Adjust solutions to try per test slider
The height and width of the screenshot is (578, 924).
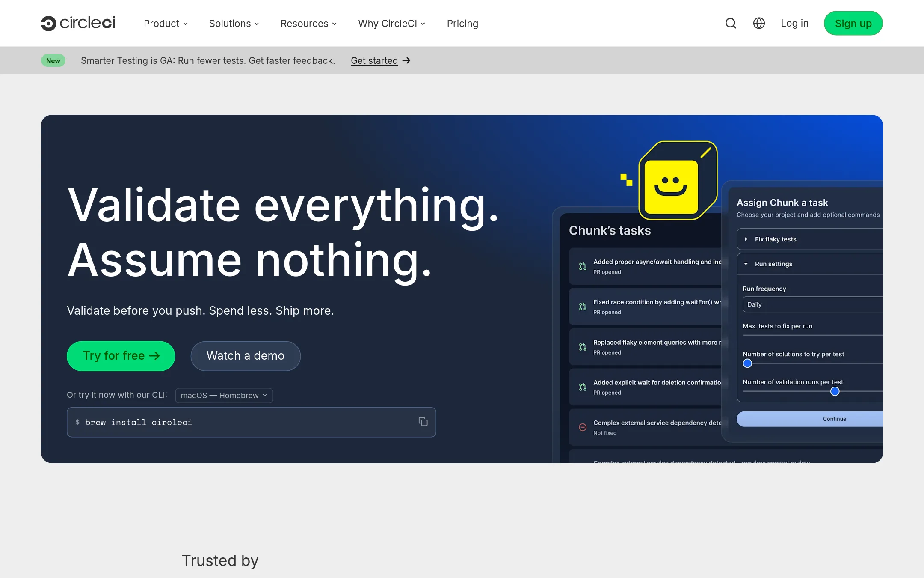tap(747, 363)
